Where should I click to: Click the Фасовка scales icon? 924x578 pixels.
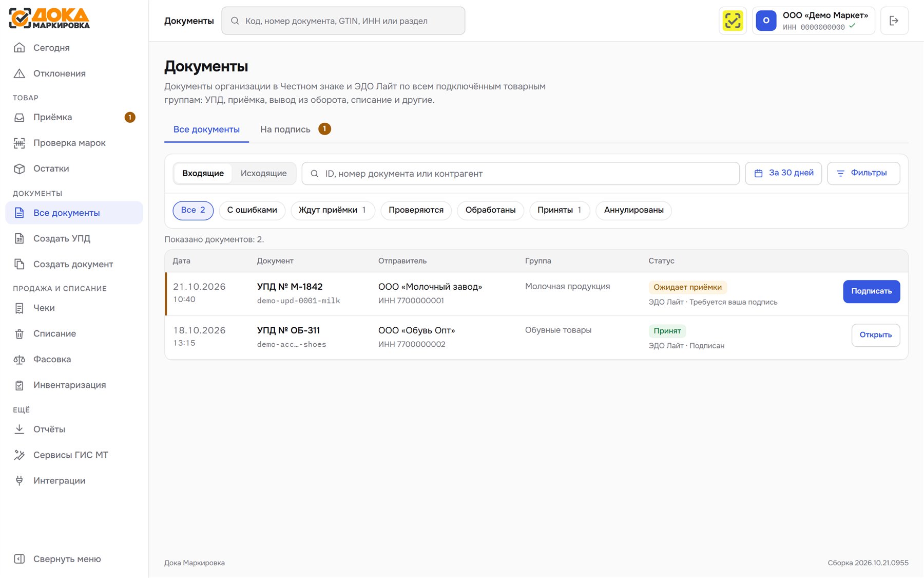(x=20, y=359)
